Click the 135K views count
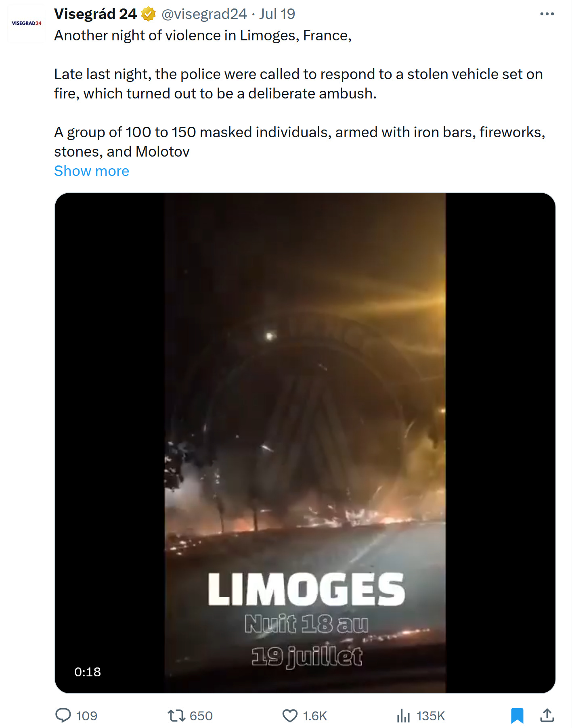572x728 pixels. click(430, 716)
